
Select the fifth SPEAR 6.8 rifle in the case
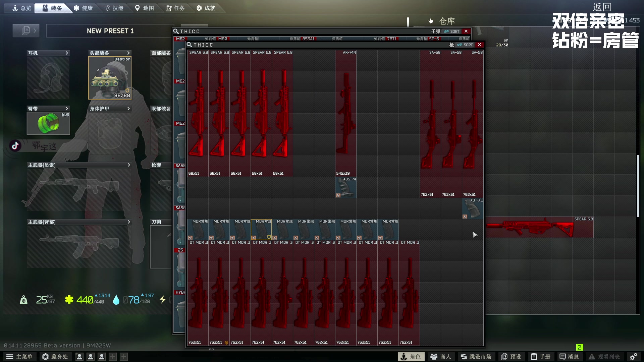coord(282,113)
